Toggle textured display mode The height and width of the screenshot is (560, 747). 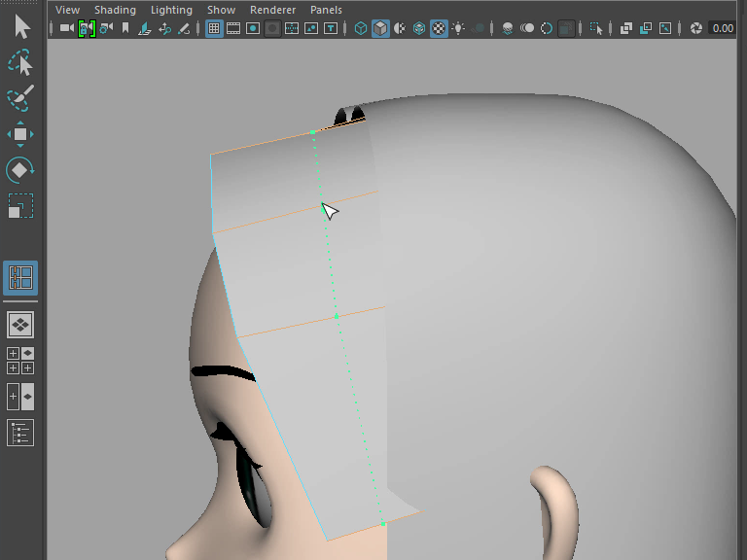pyautogui.click(x=439, y=29)
